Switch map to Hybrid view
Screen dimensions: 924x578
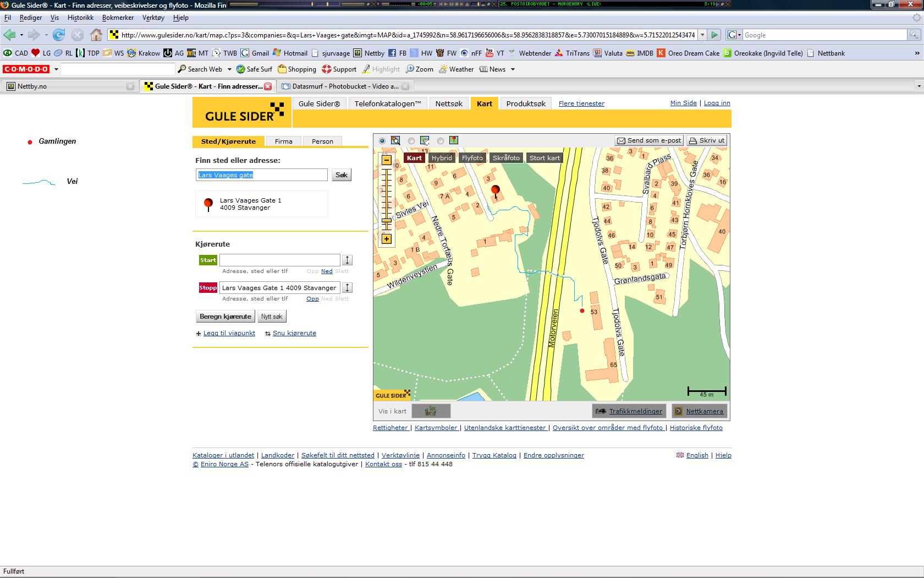[442, 157]
